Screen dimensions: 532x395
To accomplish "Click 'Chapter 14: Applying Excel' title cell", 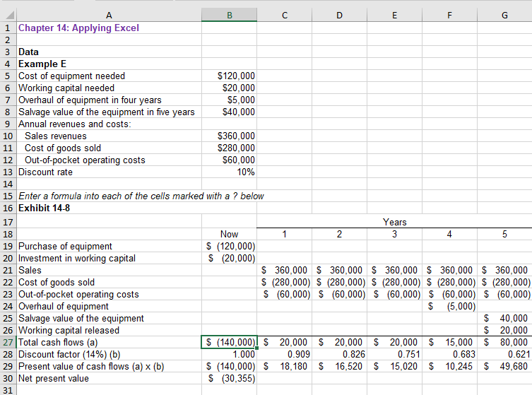I will coord(109,28).
